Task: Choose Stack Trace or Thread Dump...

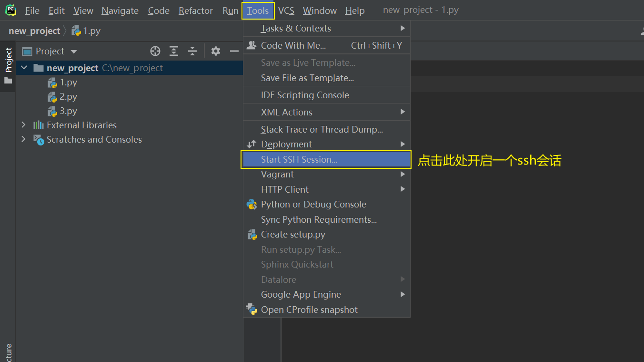Action: coord(327,129)
